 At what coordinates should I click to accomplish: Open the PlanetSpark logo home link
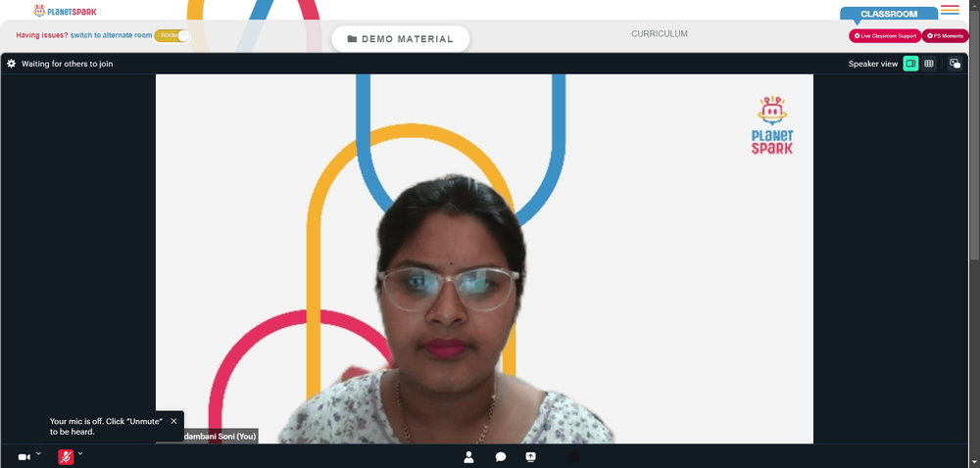(x=65, y=11)
